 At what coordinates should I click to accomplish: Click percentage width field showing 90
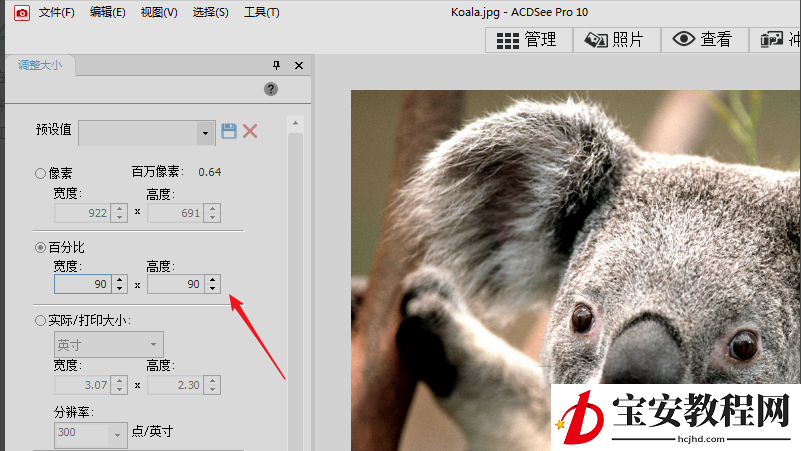coord(82,284)
